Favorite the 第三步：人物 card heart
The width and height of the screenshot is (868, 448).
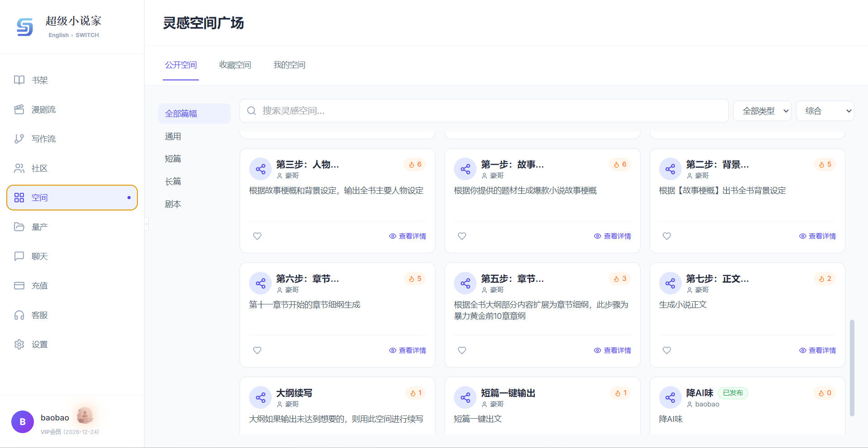pos(257,236)
